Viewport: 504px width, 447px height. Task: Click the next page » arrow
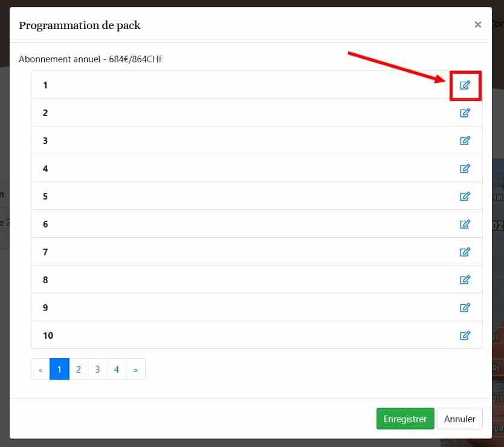pyautogui.click(x=135, y=369)
